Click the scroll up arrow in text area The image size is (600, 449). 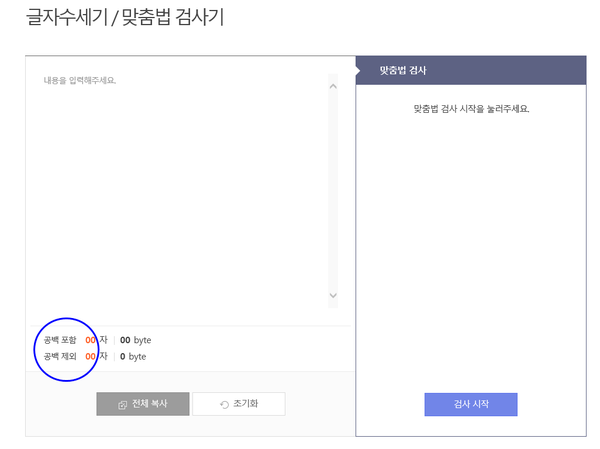click(x=333, y=86)
